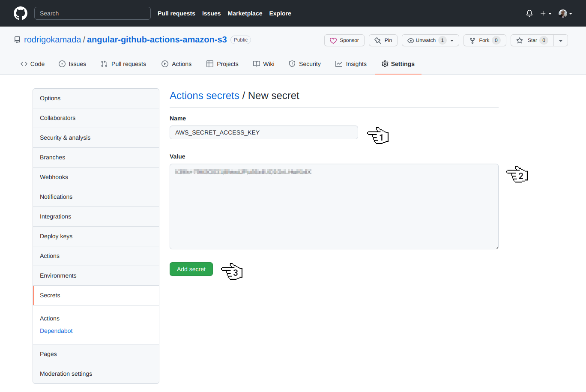Viewport: 586px width, 392px height.
Task: Pin the repository using the pin icon
Action: [377, 40]
